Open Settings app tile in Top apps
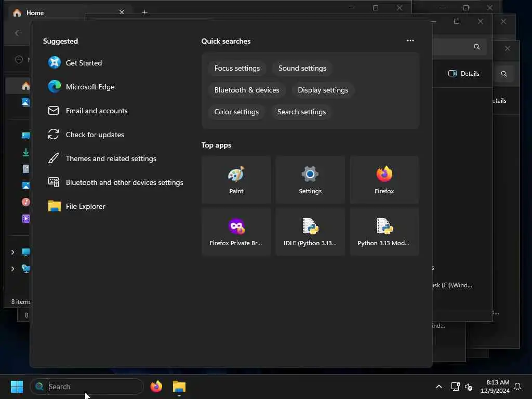 coord(310,180)
